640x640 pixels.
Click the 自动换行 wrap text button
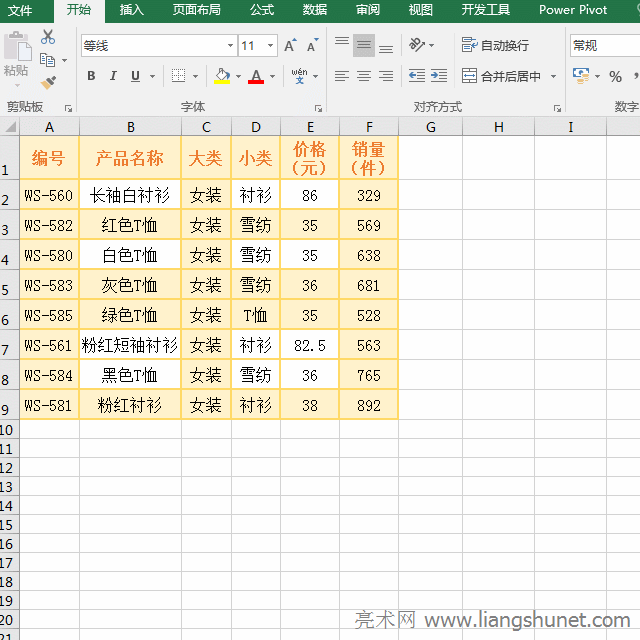tap(495, 46)
